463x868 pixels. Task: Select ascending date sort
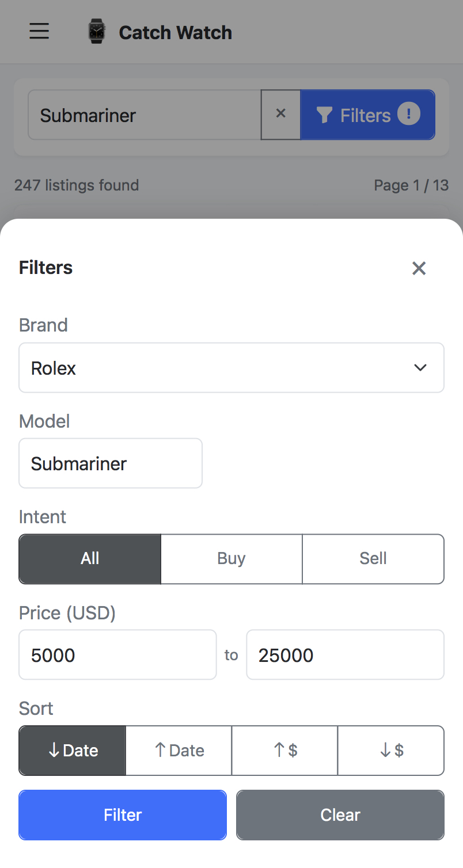(179, 750)
